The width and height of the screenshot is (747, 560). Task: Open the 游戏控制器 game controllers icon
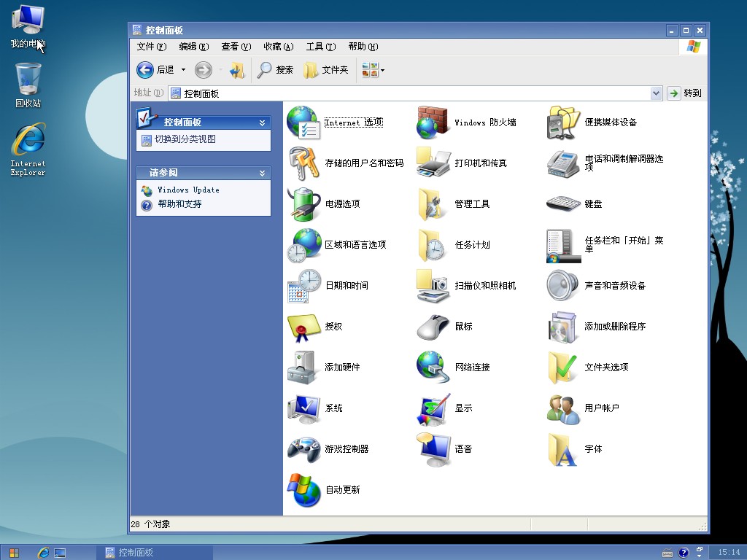point(303,449)
